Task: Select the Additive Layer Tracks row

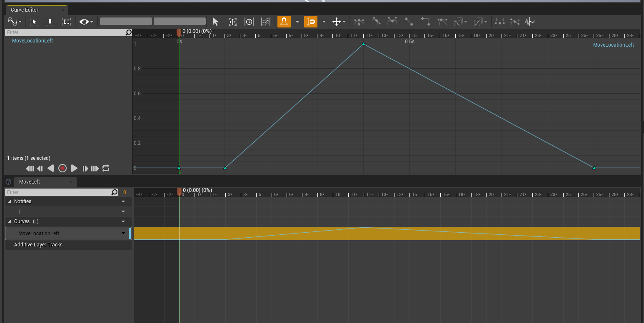Action: (68, 245)
